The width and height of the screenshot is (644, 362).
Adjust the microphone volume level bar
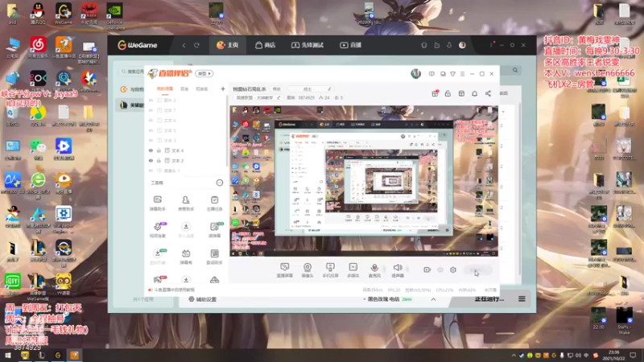point(385,269)
